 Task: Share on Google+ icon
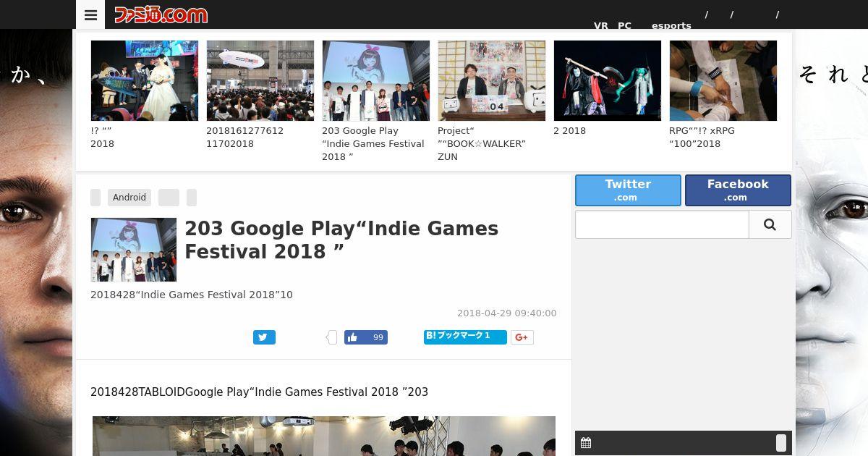522,337
